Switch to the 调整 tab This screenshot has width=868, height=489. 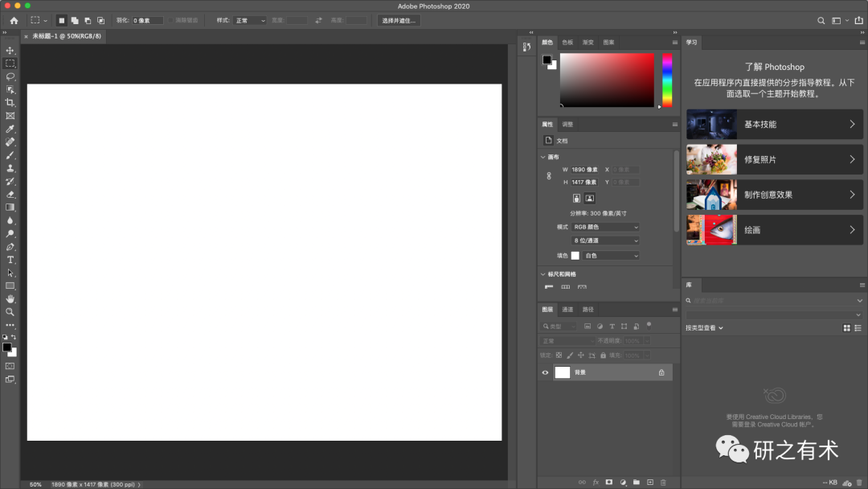coord(567,125)
